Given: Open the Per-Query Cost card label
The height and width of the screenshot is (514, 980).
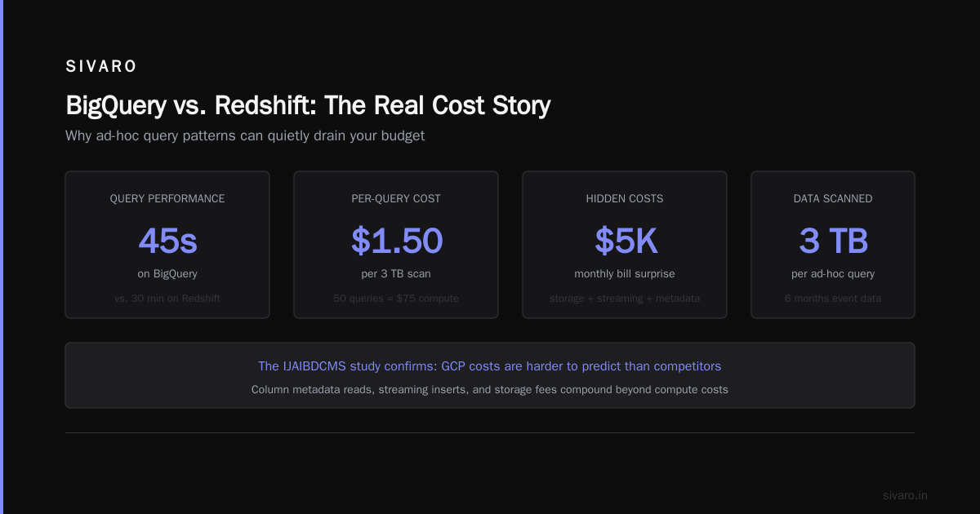Looking at the screenshot, I should [x=396, y=198].
